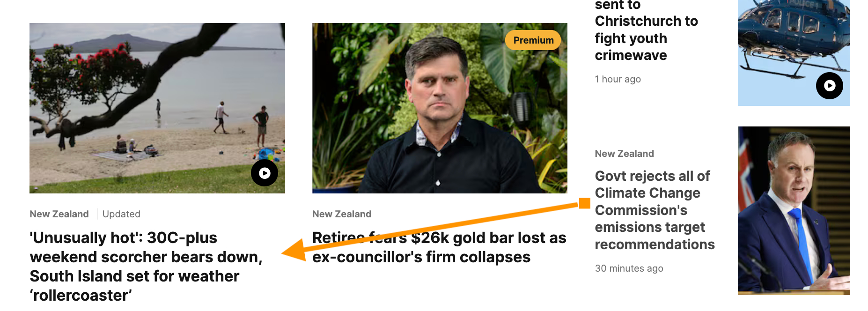Open the politician in blue tie photo
The height and width of the screenshot is (311, 868).
click(x=794, y=211)
